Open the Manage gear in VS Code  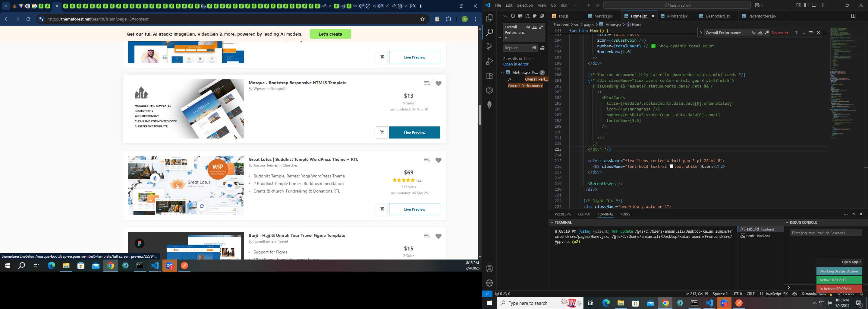point(489,283)
